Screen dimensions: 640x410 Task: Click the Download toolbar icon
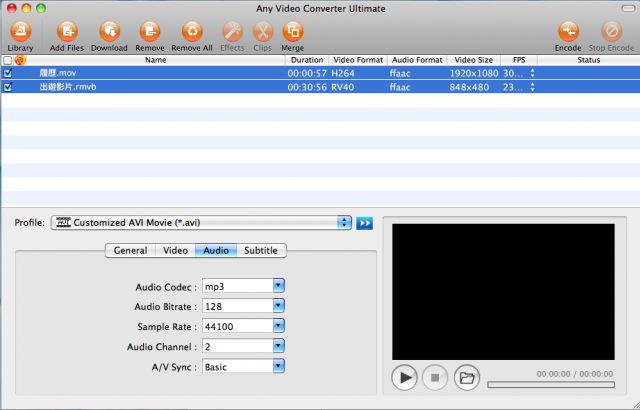[109, 32]
